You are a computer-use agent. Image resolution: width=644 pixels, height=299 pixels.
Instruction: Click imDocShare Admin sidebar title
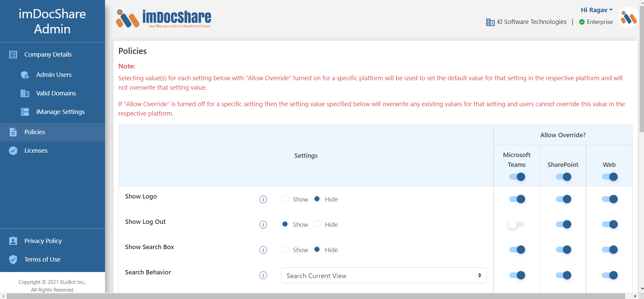(52, 21)
